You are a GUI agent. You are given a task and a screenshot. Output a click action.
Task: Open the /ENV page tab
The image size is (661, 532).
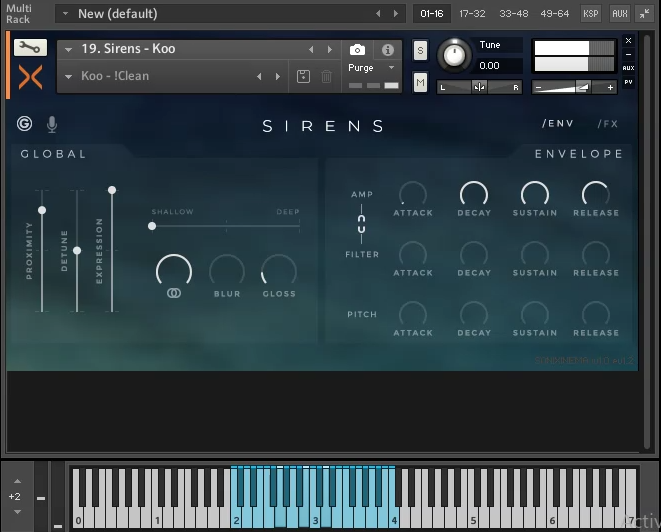pos(558,124)
